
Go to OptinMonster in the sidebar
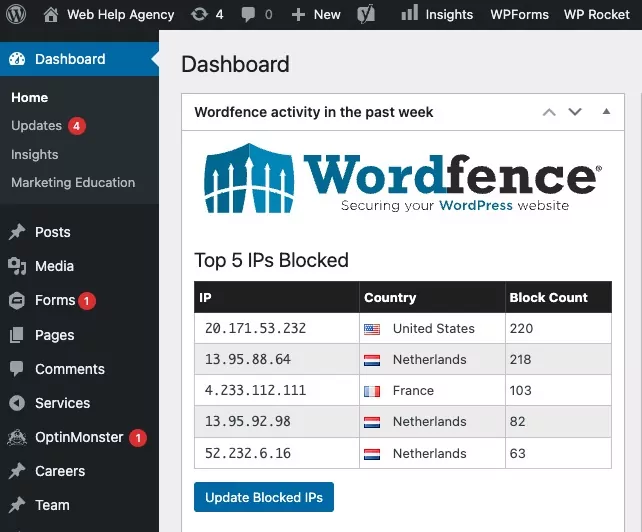point(79,437)
